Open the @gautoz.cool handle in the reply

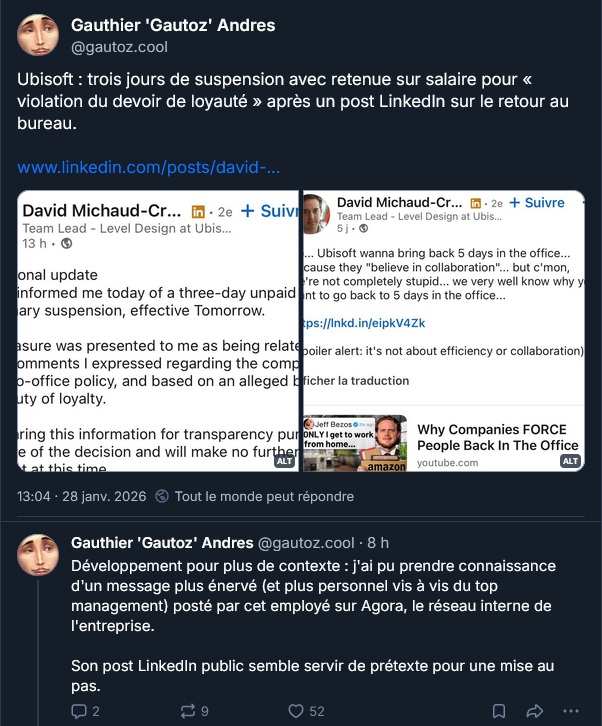point(306,543)
